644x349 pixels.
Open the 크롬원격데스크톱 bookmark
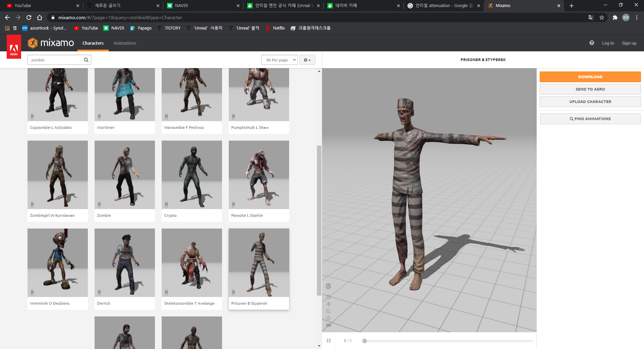(311, 28)
